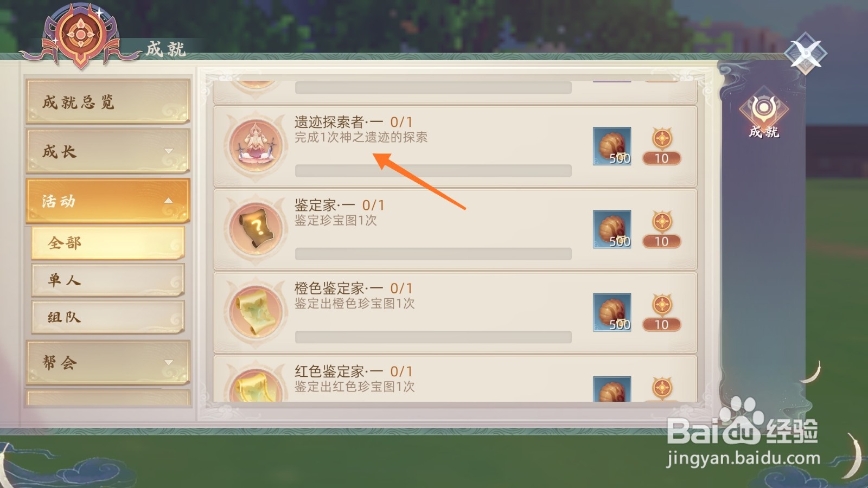Click the achievement crest logo at top left
The height and width of the screenshot is (488, 868).
81,35
